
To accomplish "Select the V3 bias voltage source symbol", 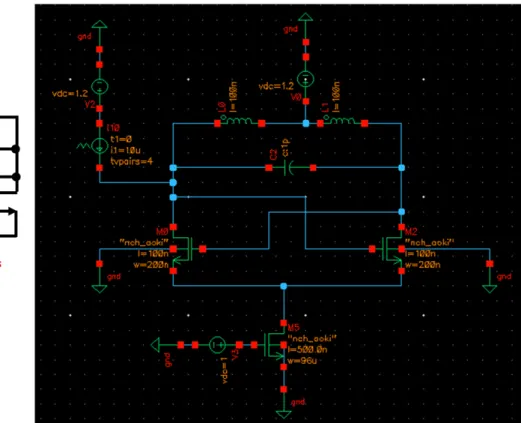I will tap(217, 345).
